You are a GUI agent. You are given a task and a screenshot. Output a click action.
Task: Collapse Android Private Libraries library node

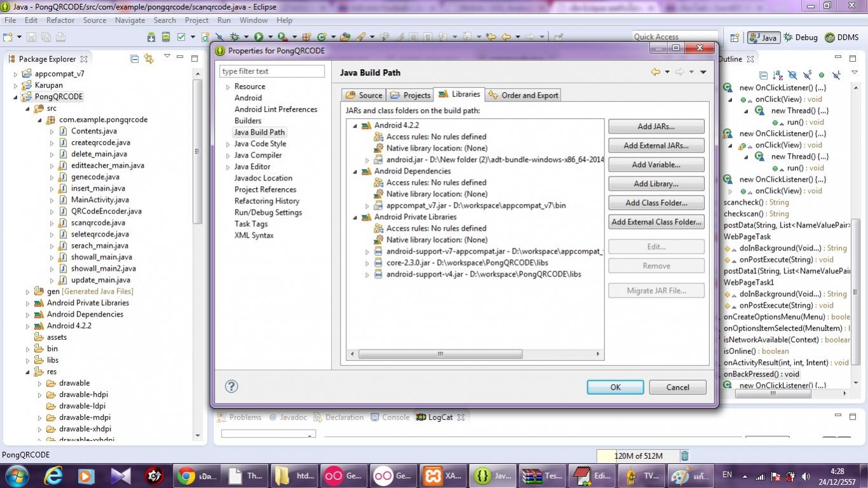point(356,217)
